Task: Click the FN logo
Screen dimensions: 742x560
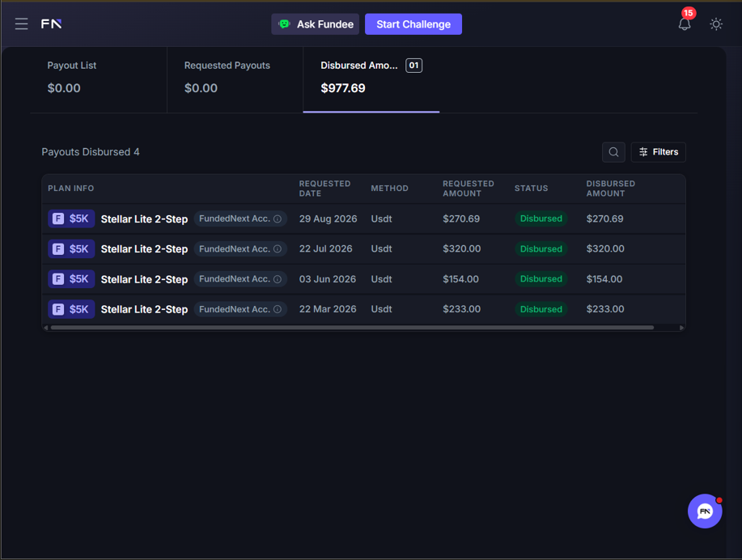Action: point(51,23)
